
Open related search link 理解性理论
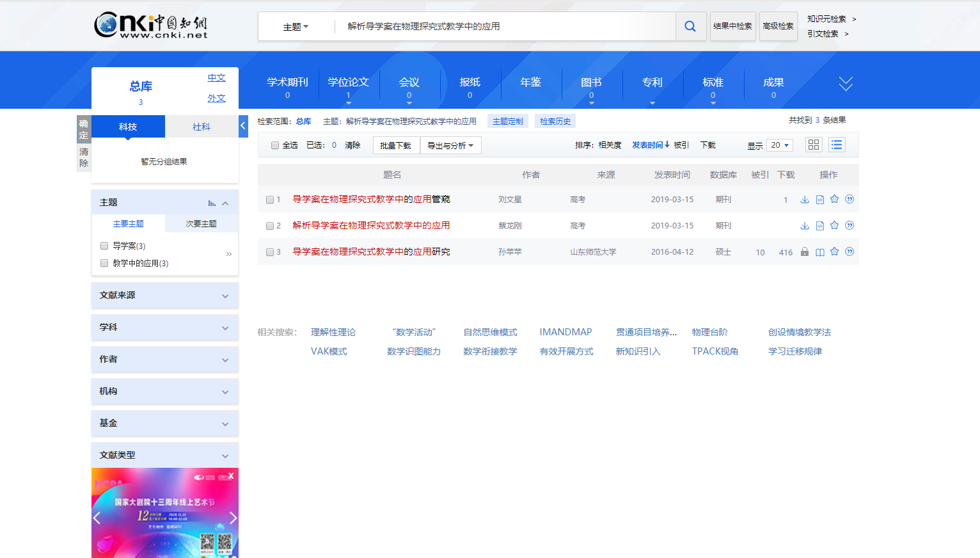click(333, 332)
